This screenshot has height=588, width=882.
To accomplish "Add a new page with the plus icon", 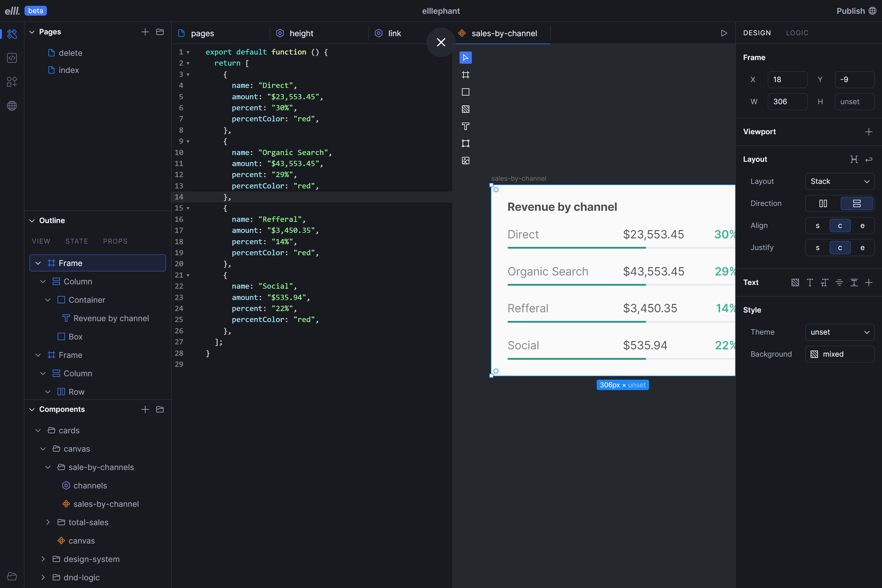I will coord(145,32).
